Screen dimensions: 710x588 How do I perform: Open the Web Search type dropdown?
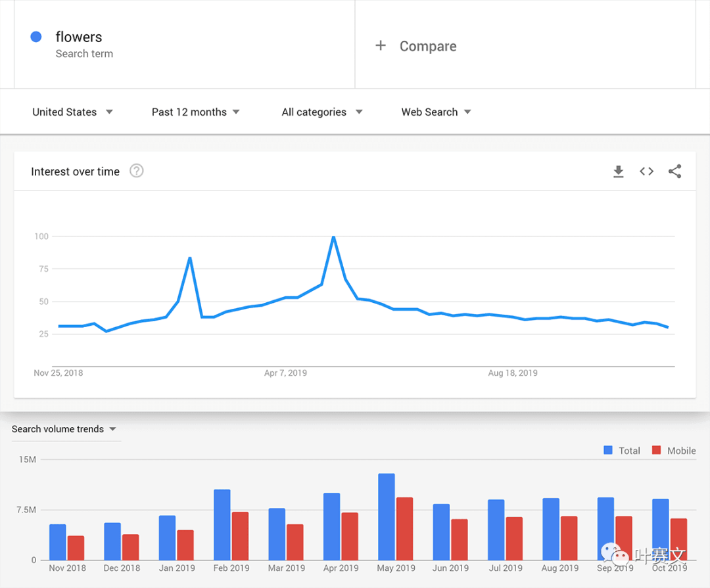436,112
